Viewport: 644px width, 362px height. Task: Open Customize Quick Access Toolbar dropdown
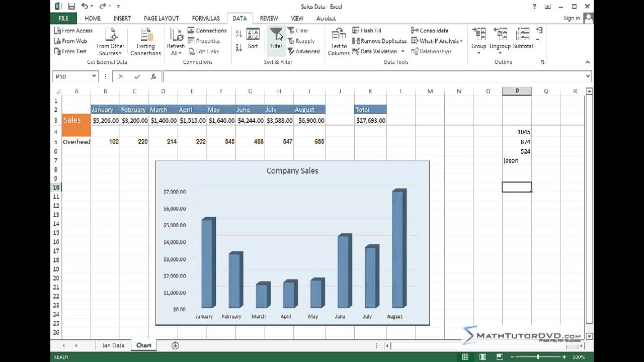119,7
